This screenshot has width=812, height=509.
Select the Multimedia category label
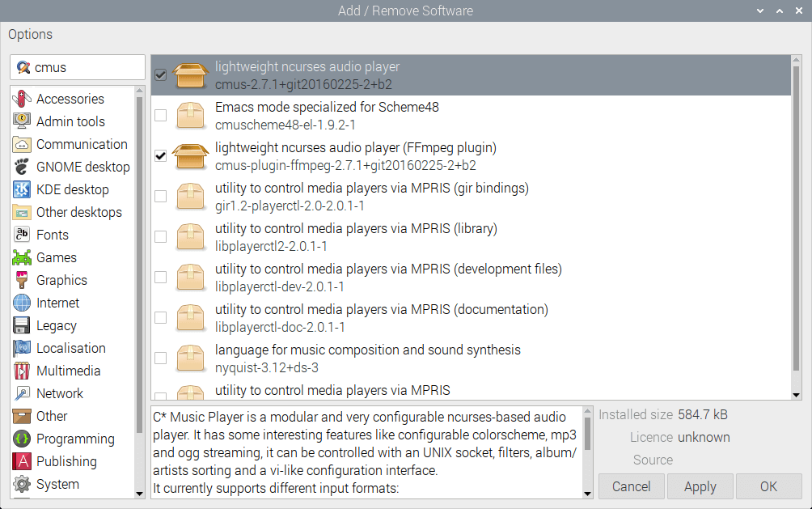coord(69,371)
